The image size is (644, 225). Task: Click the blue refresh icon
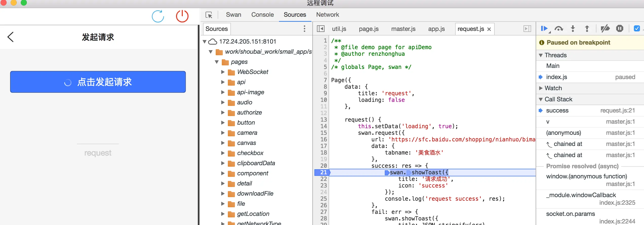(158, 16)
